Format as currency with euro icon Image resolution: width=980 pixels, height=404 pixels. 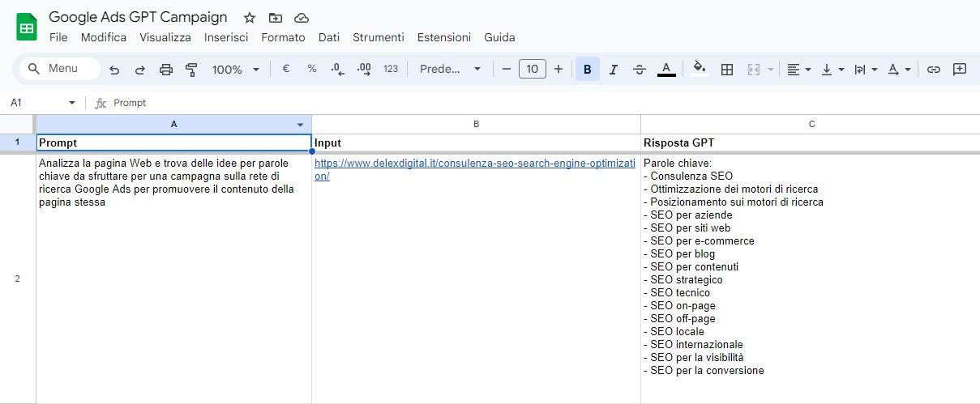[x=286, y=70]
